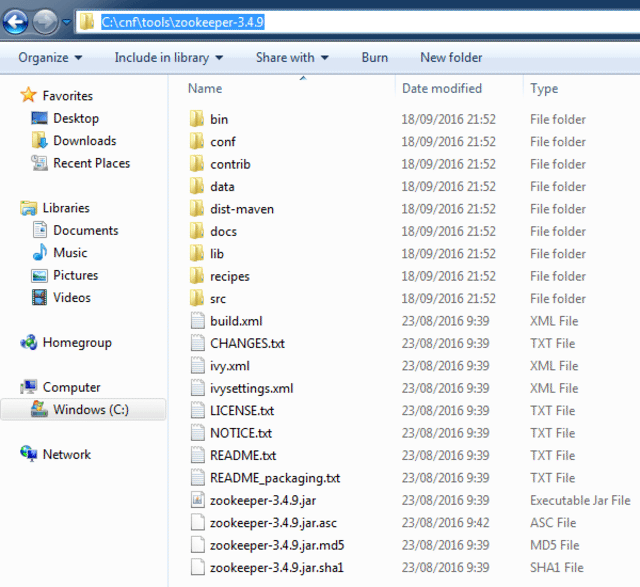The height and width of the screenshot is (587, 640).
Task: Click the Videos library film icon
Action: tap(40, 297)
